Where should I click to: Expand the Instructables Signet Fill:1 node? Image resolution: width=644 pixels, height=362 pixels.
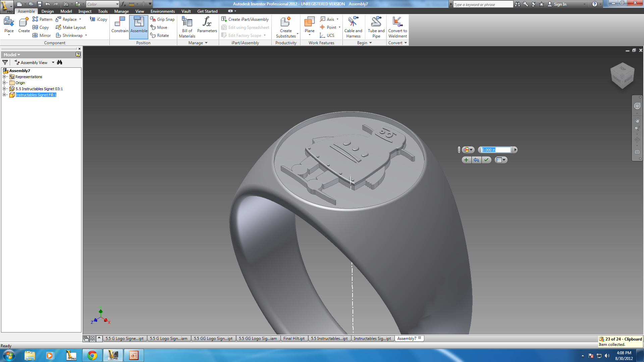pyautogui.click(x=4, y=95)
